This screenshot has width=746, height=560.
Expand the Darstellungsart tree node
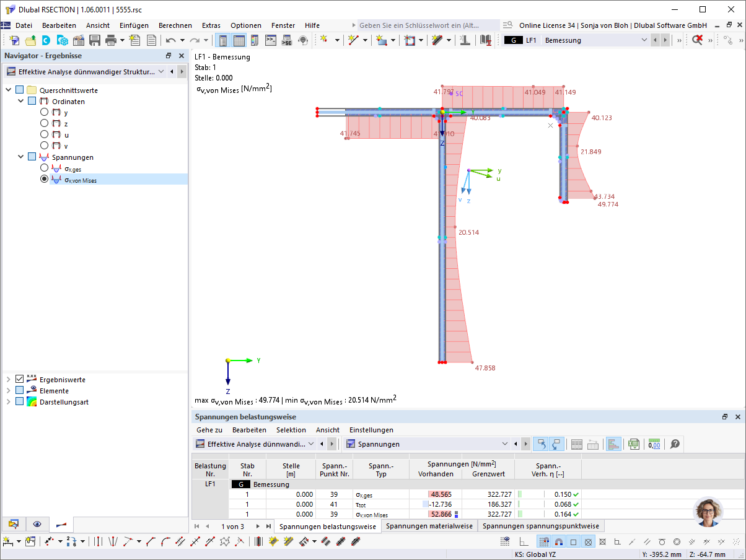(x=9, y=401)
